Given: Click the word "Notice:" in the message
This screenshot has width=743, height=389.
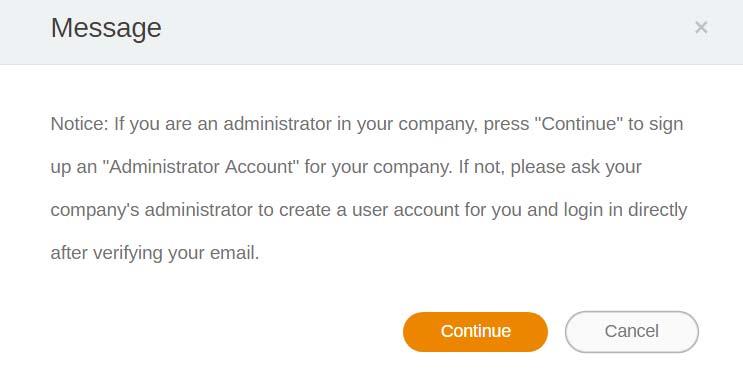Looking at the screenshot, I should (80, 124).
